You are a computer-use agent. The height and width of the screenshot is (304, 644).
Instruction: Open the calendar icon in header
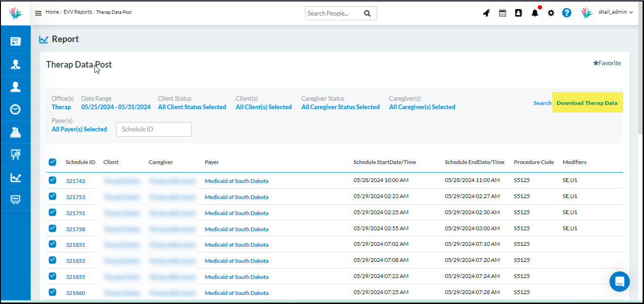[x=502, y=13]
